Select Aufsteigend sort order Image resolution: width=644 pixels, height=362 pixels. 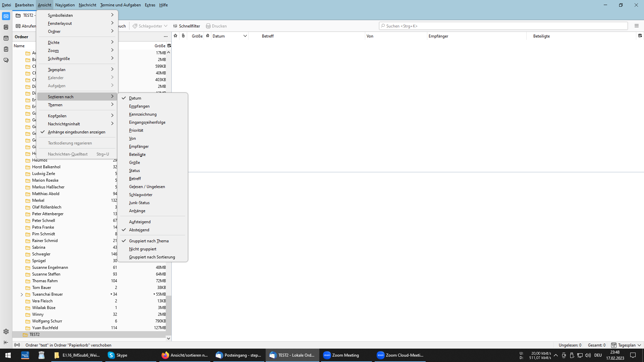click(x=140, y=222)
